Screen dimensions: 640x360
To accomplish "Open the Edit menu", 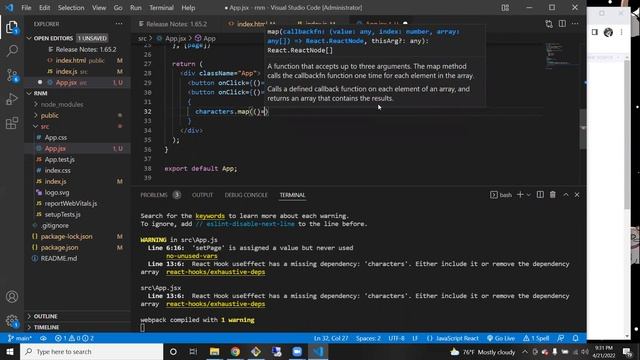I will pyautogui.click(x=44, y=8).
